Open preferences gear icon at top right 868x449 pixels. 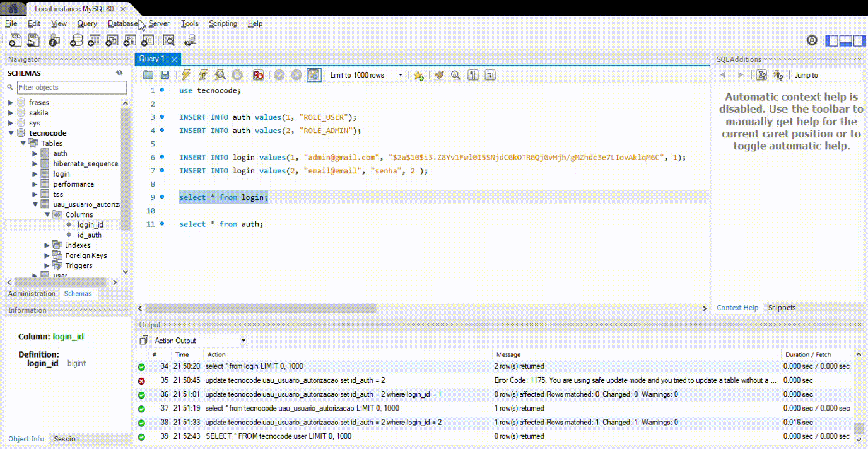pos(812,41)
